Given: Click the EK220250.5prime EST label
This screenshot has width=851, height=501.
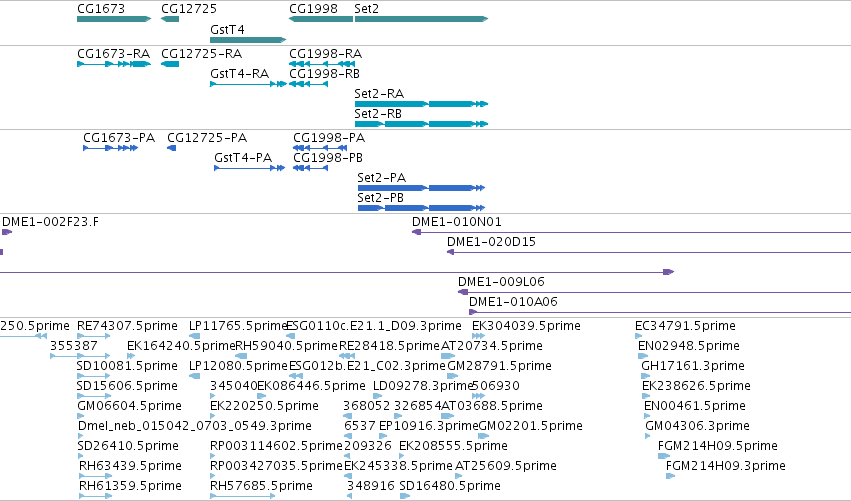Looking at the screenshot, I should point(264,406).
